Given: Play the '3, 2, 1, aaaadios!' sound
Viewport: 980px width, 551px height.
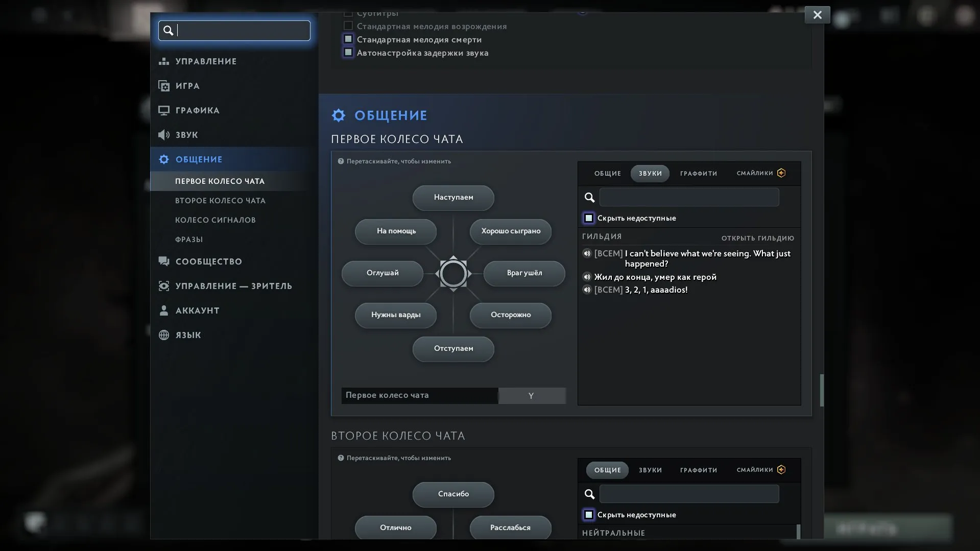Looking at the screenshot, I should tap(587, 290).
